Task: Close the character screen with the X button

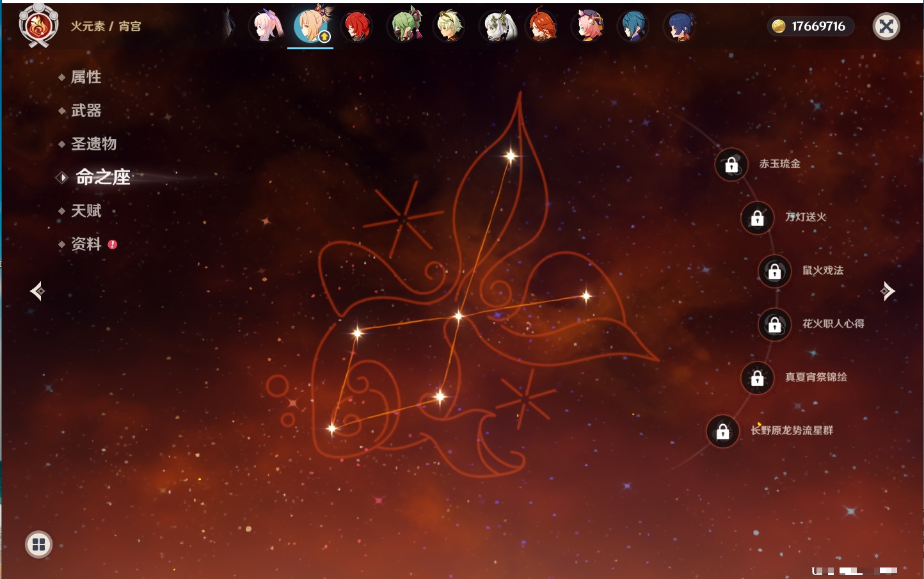Action: tap(886, 26)
